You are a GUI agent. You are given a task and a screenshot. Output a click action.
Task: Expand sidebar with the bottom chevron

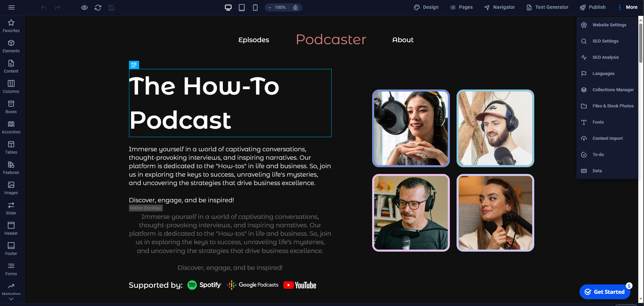pos(11,299)
